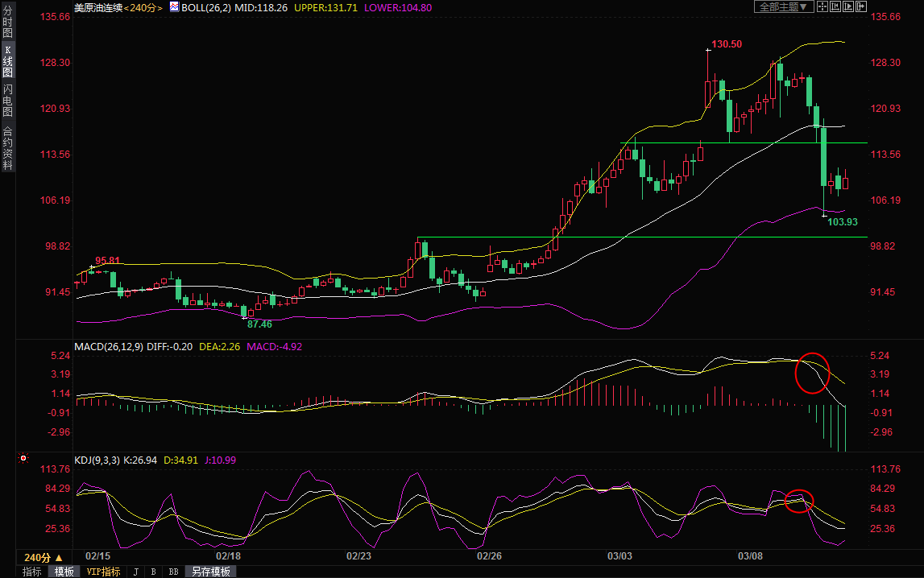Open the 闪电图 side tab
Screen dimensions: 924x578
7,100
